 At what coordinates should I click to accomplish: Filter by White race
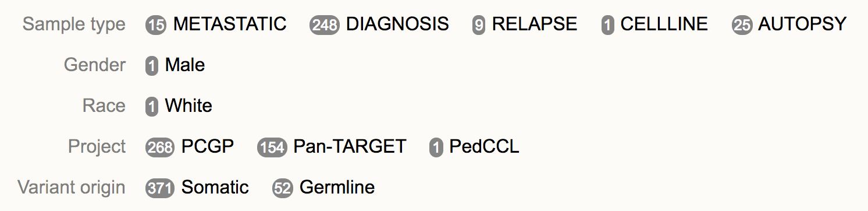coord(188,105)
